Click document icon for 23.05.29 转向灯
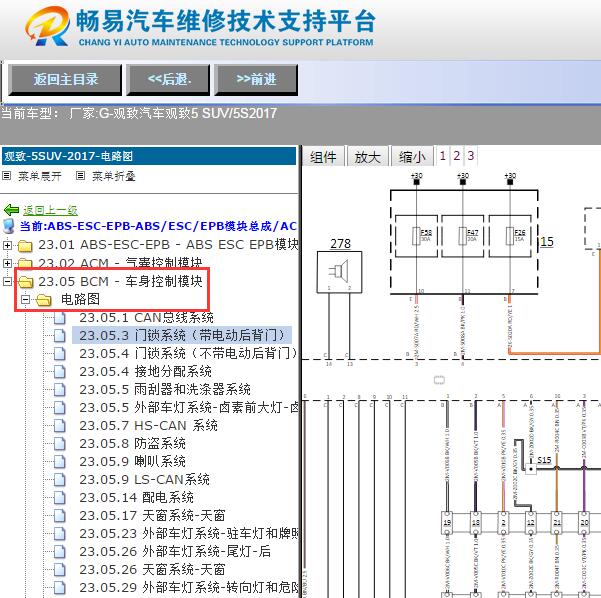Viewport: 601px width, 598px height. (x=59, y=588)
